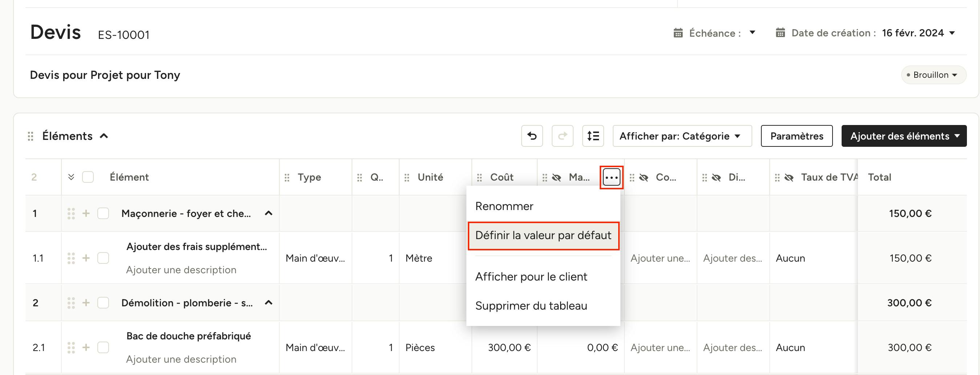
Task: Click the Unité column drag handle
Action: (x=407, y=177)
